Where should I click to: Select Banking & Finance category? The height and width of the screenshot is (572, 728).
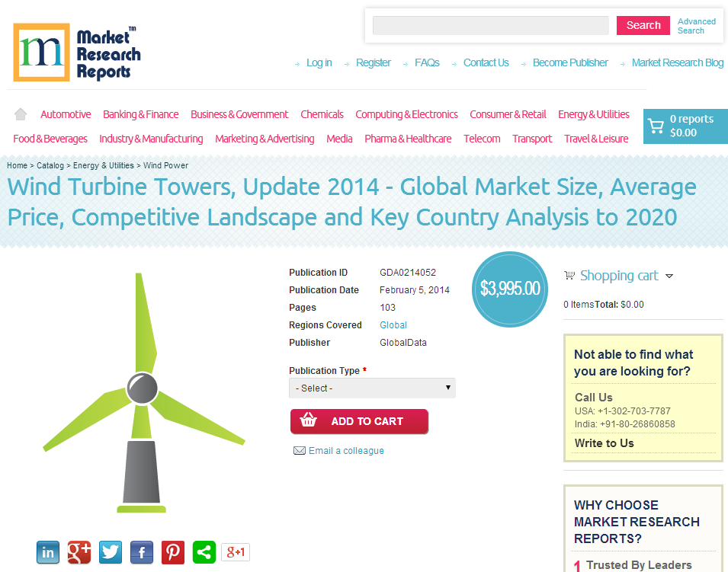141,114
